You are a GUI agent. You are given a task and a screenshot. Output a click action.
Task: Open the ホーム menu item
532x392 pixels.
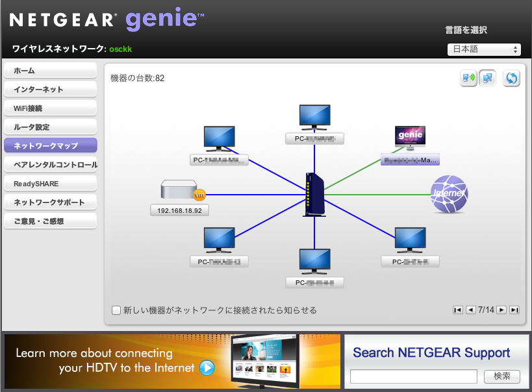pos(50,70)
